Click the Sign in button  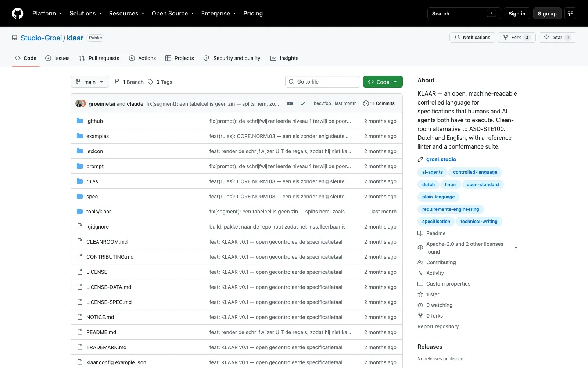[x=517, y=13]
